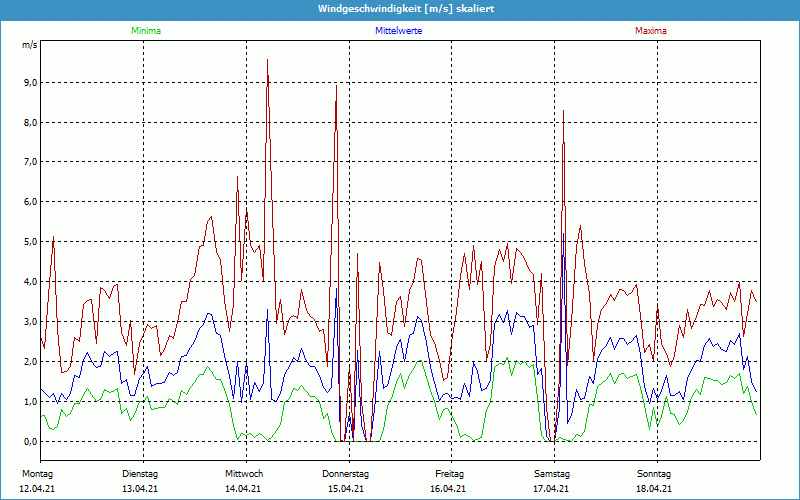
Task: Click the 'Dienstag' day label
Action: [140, 474]
